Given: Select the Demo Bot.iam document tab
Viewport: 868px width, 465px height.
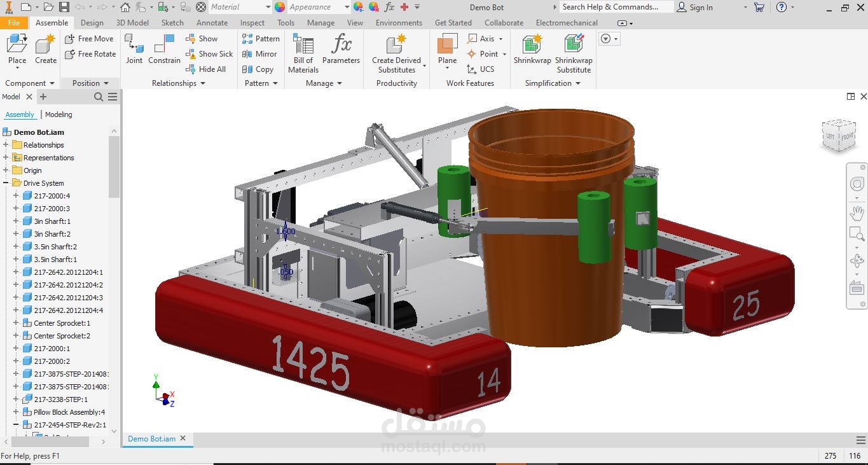Looking at the screenshot, I should coord(152,439).
